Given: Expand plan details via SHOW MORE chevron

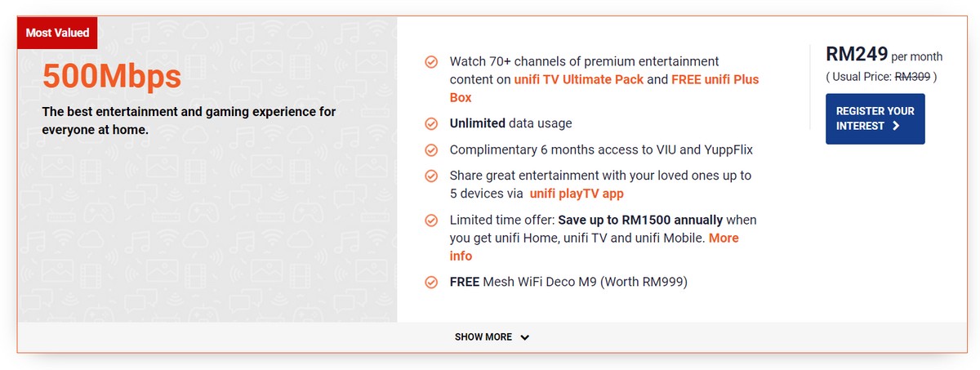Looking at the screenshot, I should 524,337.
